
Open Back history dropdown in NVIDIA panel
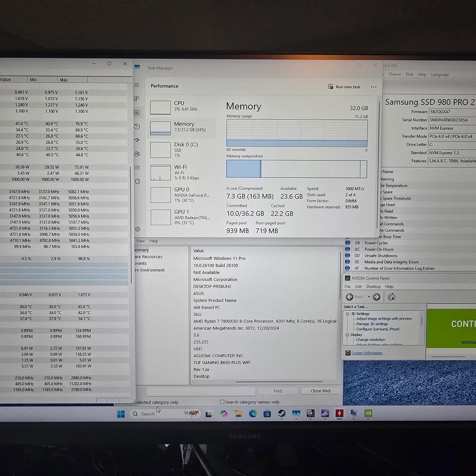[369, 297]
